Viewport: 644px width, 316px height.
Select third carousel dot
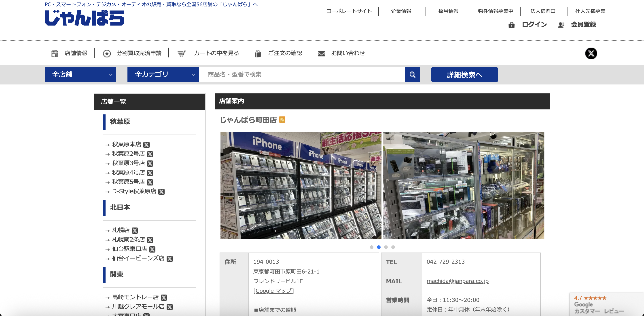click(x=386, y=247)
